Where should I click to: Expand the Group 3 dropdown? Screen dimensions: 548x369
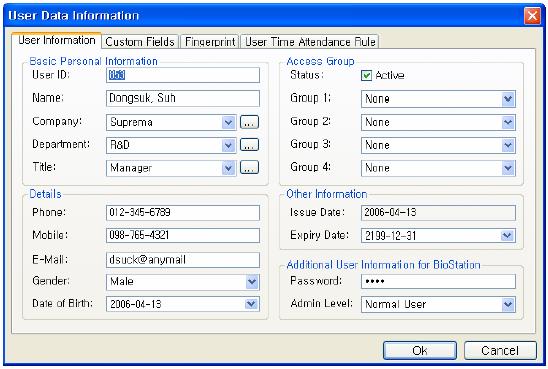(508, 145)
